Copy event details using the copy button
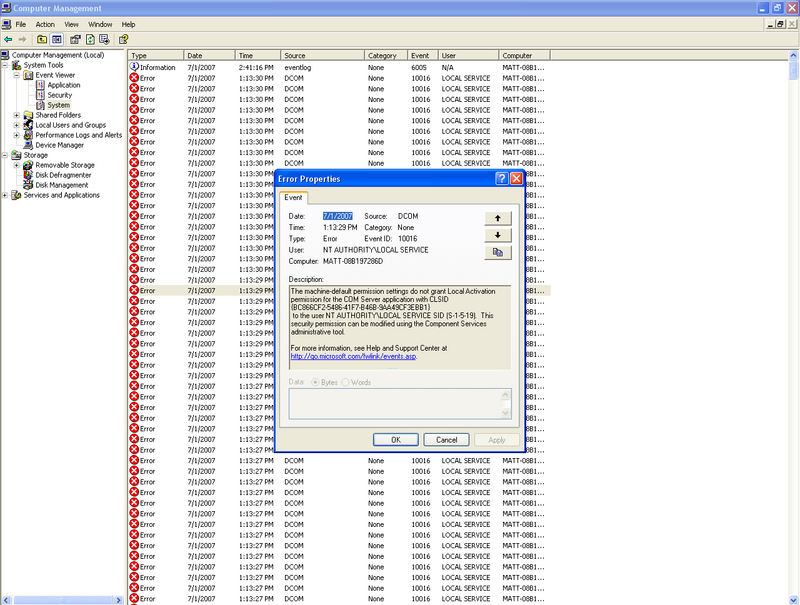Viewport: 800px width, 605px height. [x=497, y=253]
